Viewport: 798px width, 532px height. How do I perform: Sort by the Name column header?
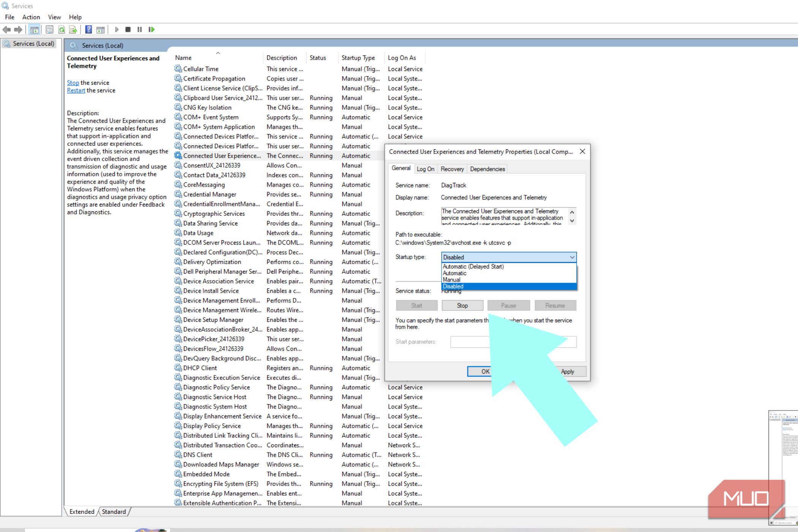tap(217, 58)
